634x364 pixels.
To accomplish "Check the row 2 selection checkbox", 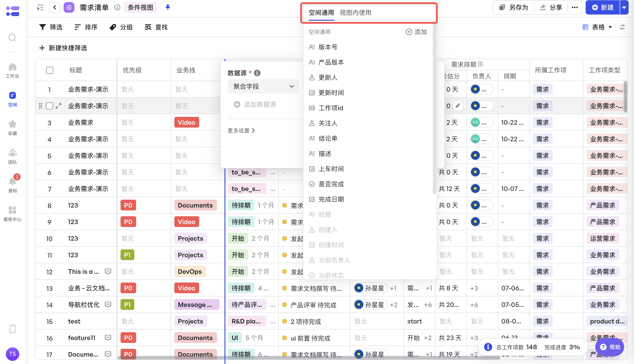I will pyautogui.click(x=50, y=106).
